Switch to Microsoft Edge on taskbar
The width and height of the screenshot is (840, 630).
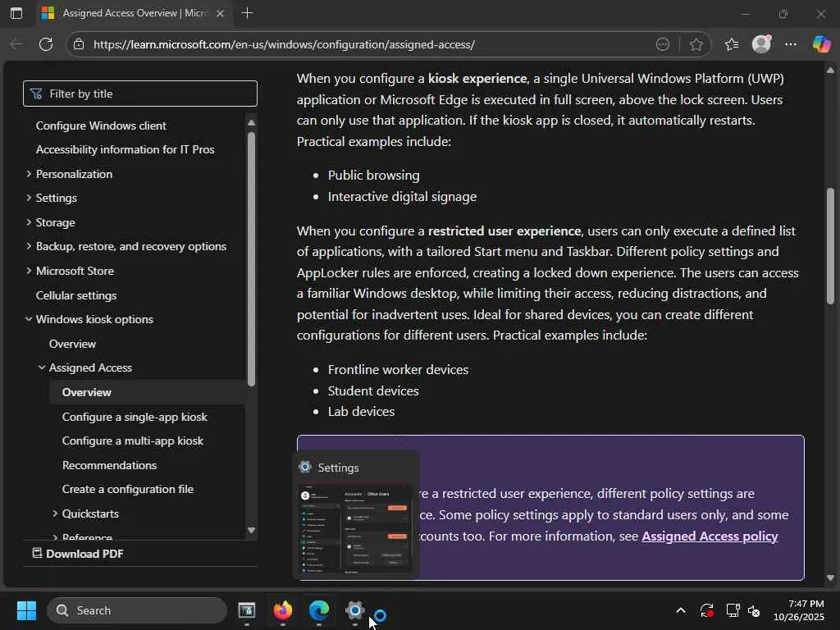pos(319,610)
